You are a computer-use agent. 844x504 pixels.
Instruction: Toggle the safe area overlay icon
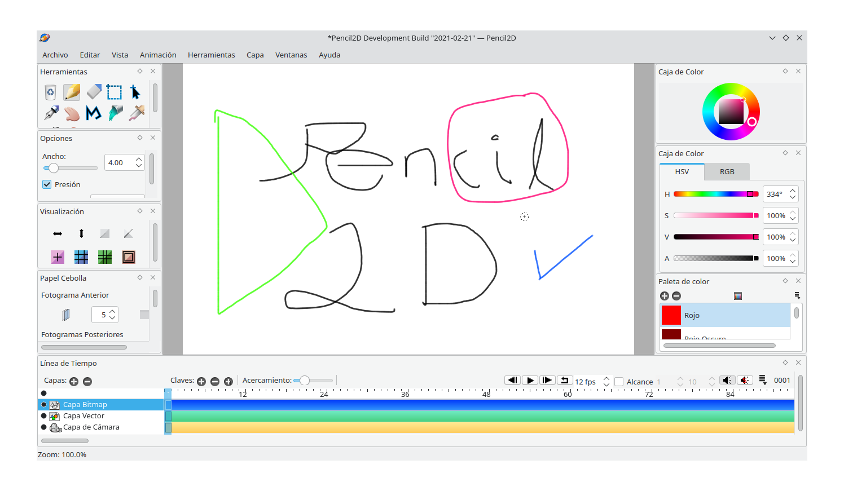tap(129, 257)
